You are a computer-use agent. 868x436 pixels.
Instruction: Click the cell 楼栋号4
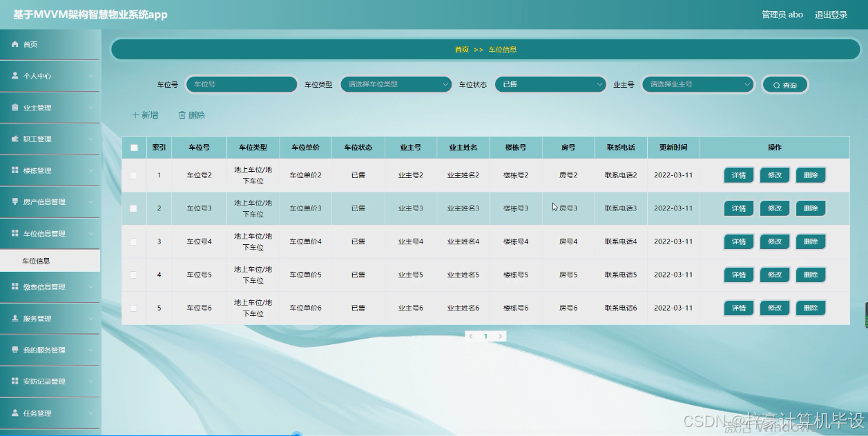pos(516,241)
